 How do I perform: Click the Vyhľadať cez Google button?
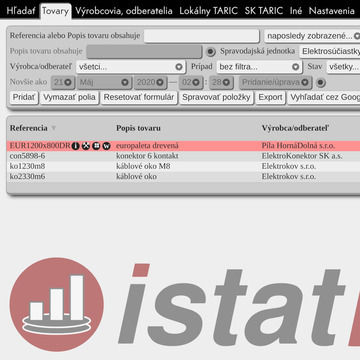[x=324, y=98]
